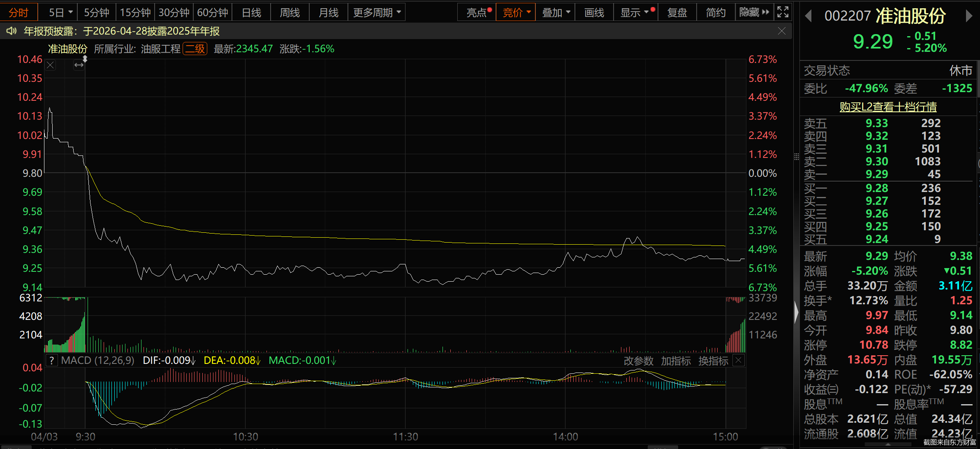Hide the side panel with 隐藏 button
980x449 pixels.
click(x=754, y=12)
